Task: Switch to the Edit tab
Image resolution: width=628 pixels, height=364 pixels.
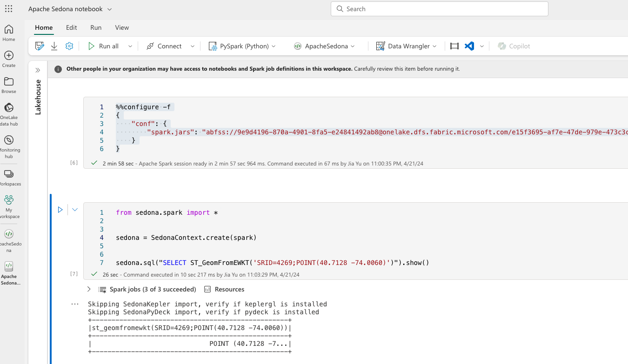Action: tap(71, 27)
